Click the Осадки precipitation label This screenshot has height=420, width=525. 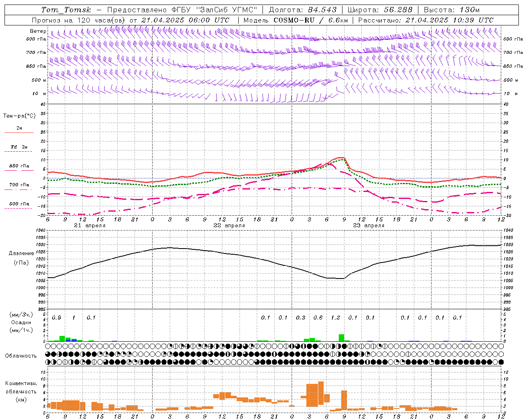(x=21, y=322)
